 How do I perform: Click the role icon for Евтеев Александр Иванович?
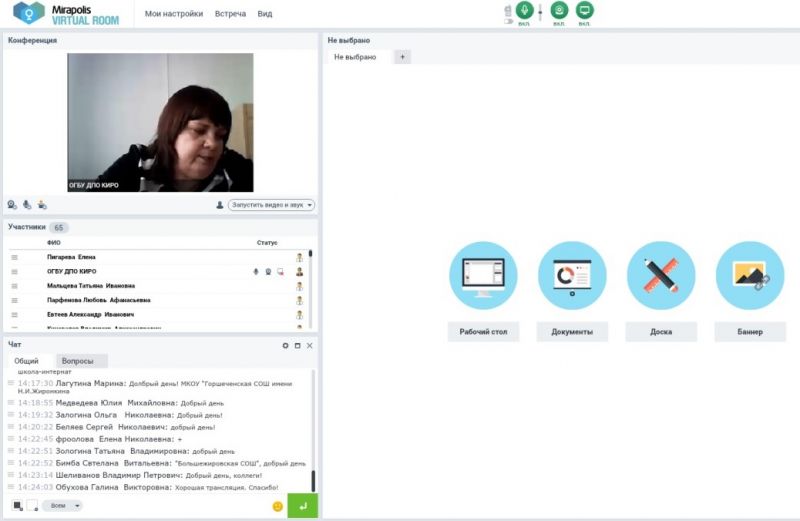299,314
